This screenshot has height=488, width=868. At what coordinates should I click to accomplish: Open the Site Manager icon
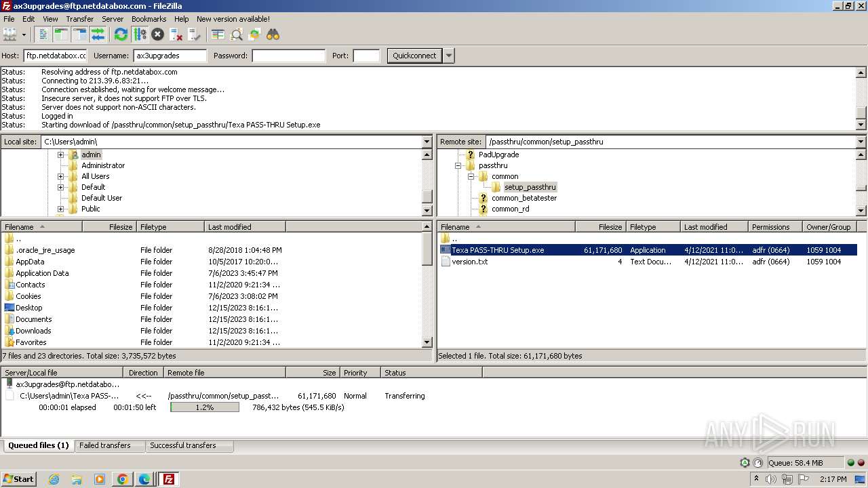click(x=9, y=35)
